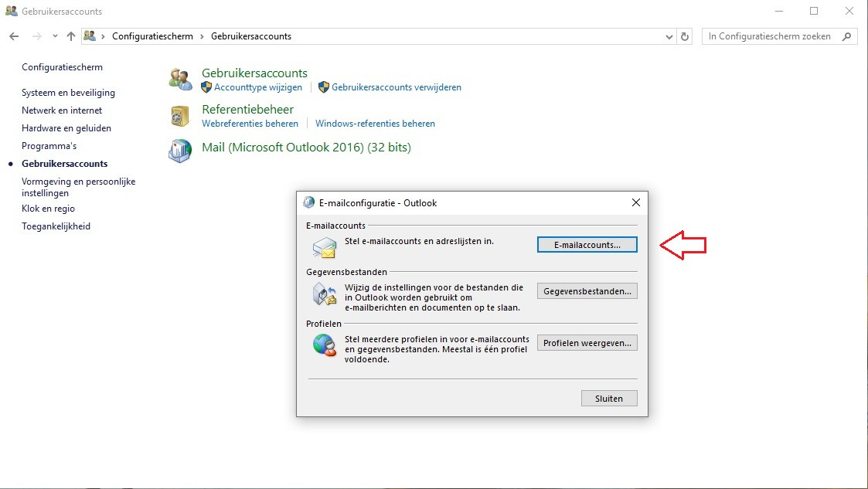Open Netwerk en internet in sidebar
Screen dimensions: 868x489
(x=61, y=110)
